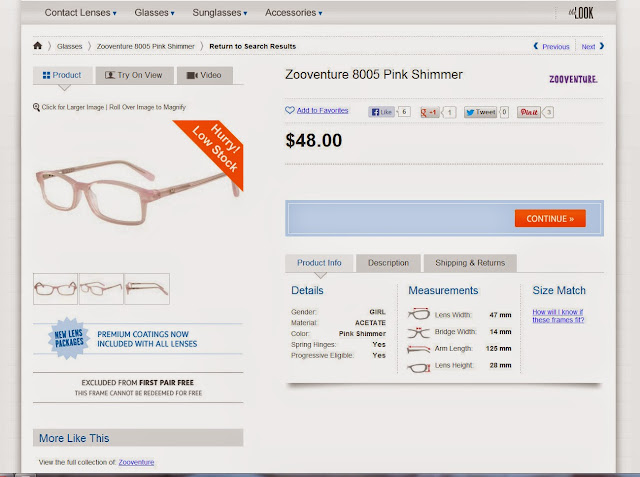
Task: Expand the Accessories dropdown menu
Action: [x=293, y=13]
